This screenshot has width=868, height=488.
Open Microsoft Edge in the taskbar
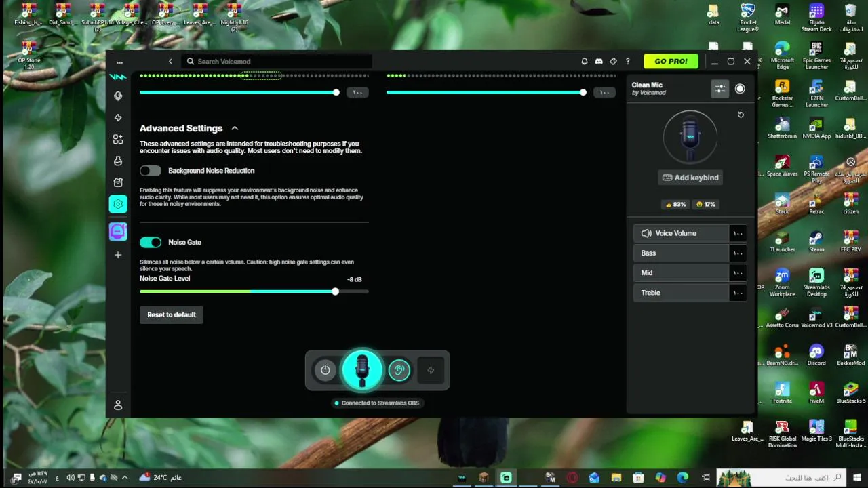click(682, 478)
